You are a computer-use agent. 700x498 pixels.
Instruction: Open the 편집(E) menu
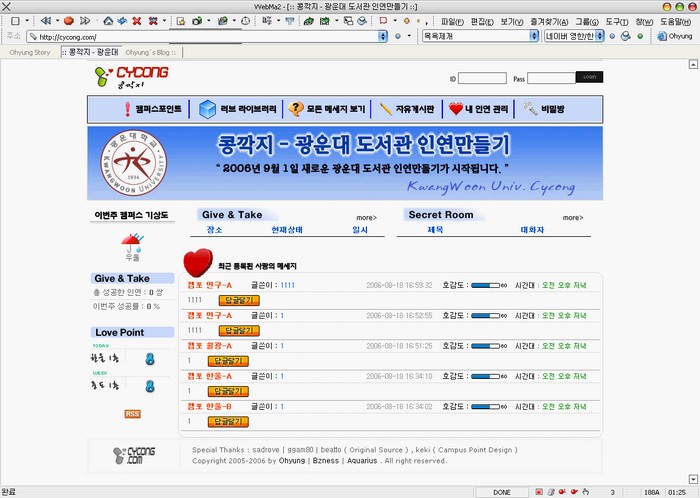(482, 21)
